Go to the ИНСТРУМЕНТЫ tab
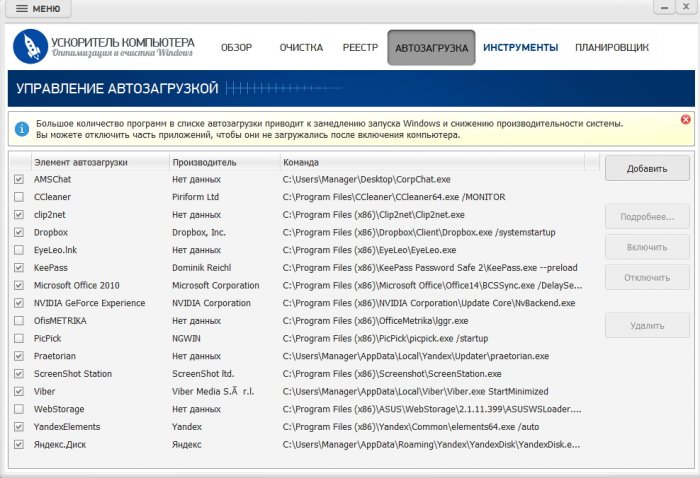Image resolution: width=700 pixels, height=478 pixels. 520,48
